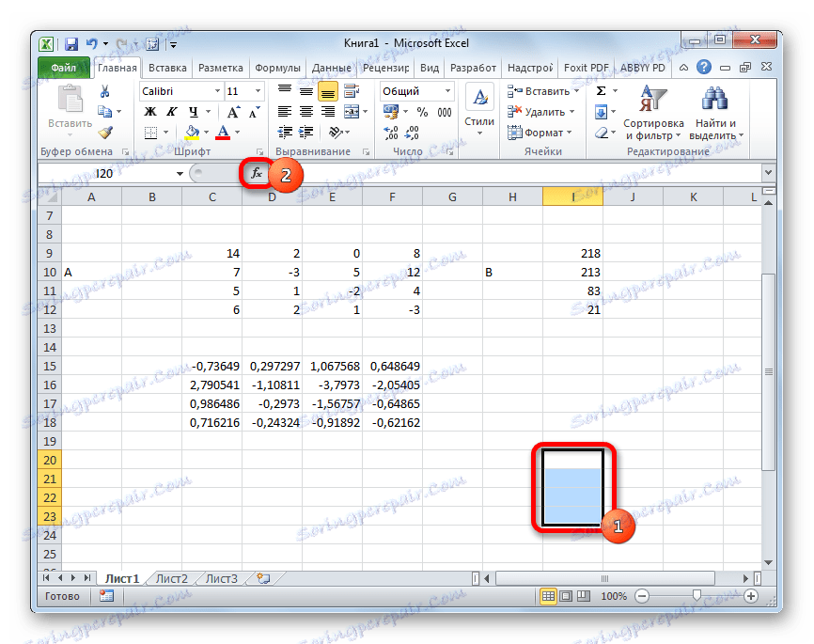Undo the last action
Screen dimensions: 814x644
click(92, 44)
